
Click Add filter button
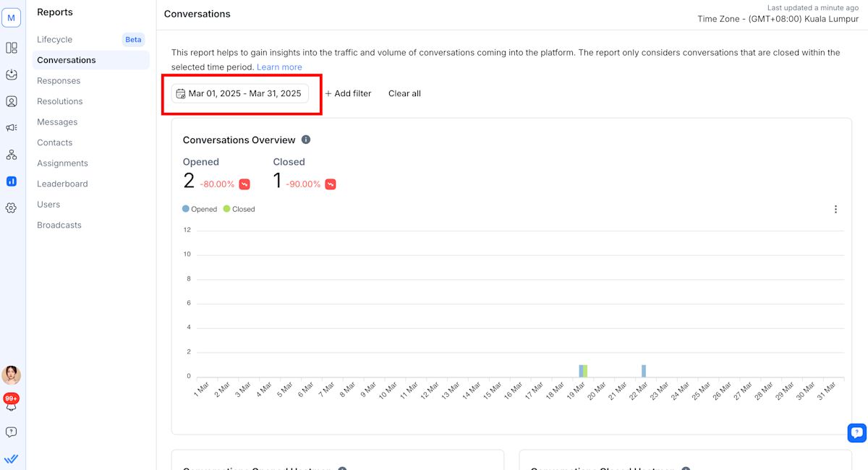coord(348,93)
